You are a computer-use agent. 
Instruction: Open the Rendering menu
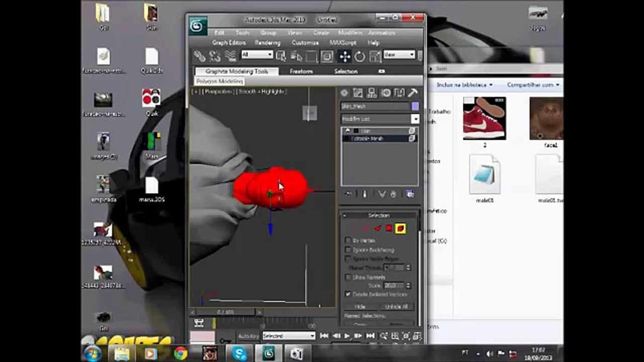click(268, 43)
